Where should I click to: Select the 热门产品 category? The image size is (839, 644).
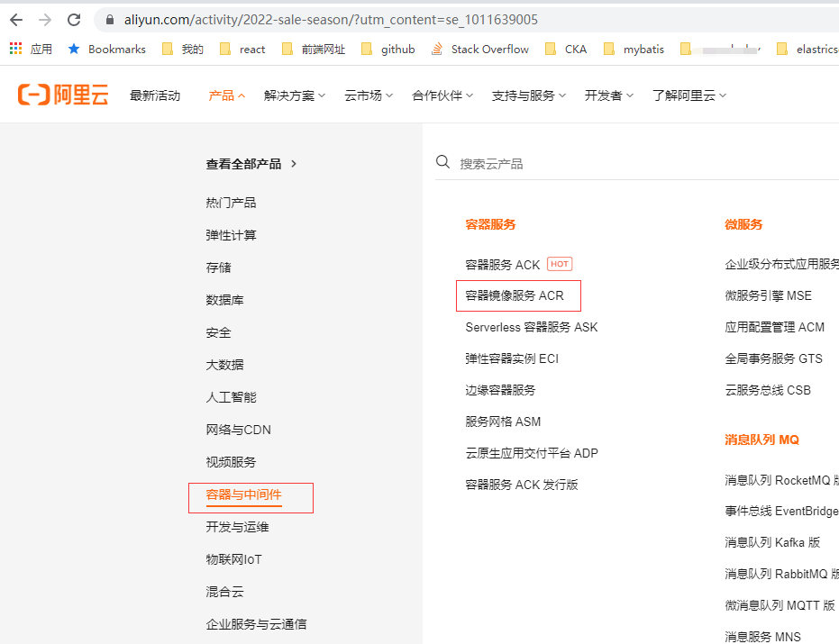tap(231, 203)
